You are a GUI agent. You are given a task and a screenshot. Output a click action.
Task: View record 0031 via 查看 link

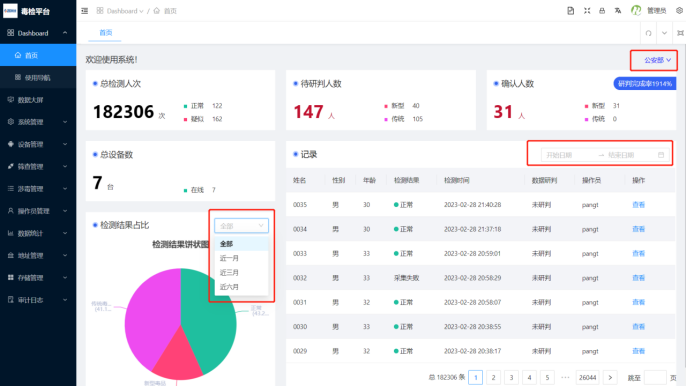coord(638,302)
